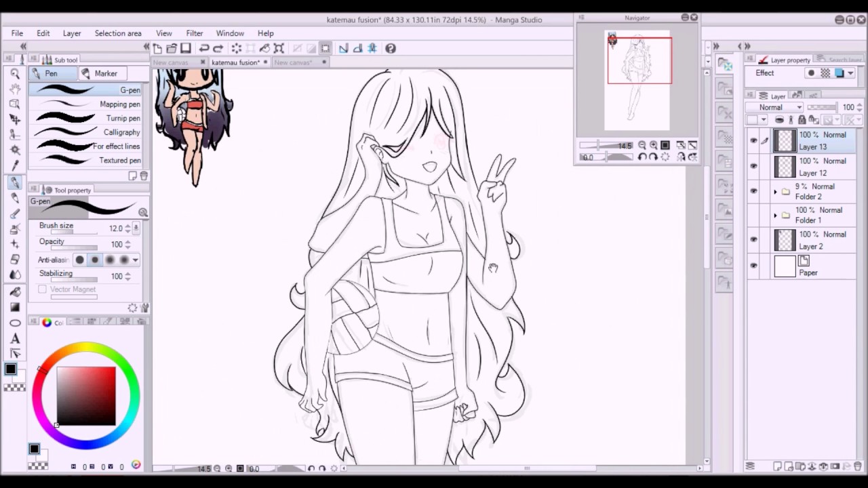Increase layer opacity 100 stepper
The image size is (868, 488).
coord(860,104)
